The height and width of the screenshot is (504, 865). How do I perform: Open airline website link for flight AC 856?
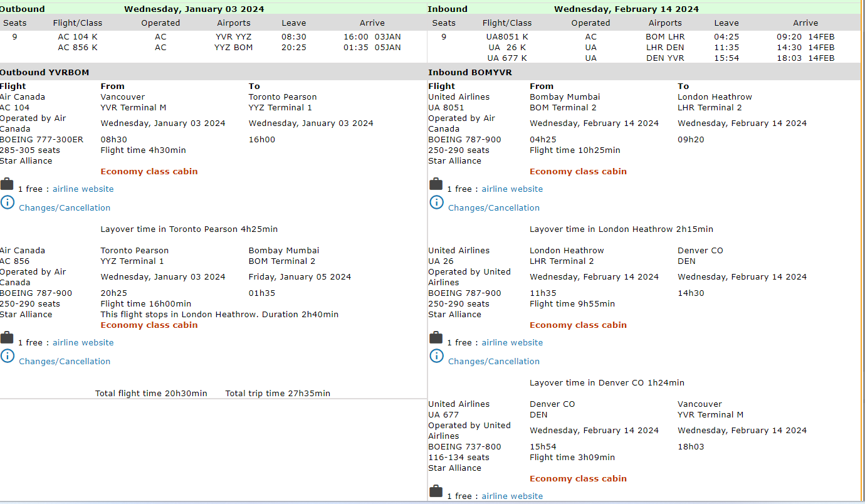coord(83,343)
